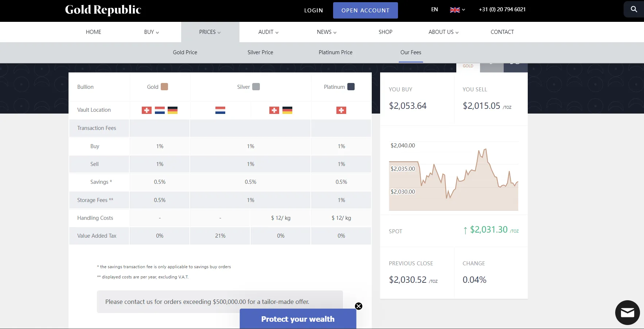Image resolution: width=644 pixels, height=329 pixels.
Task: Click the Gold buy fee 1% cell
Action: pos(160,146)
